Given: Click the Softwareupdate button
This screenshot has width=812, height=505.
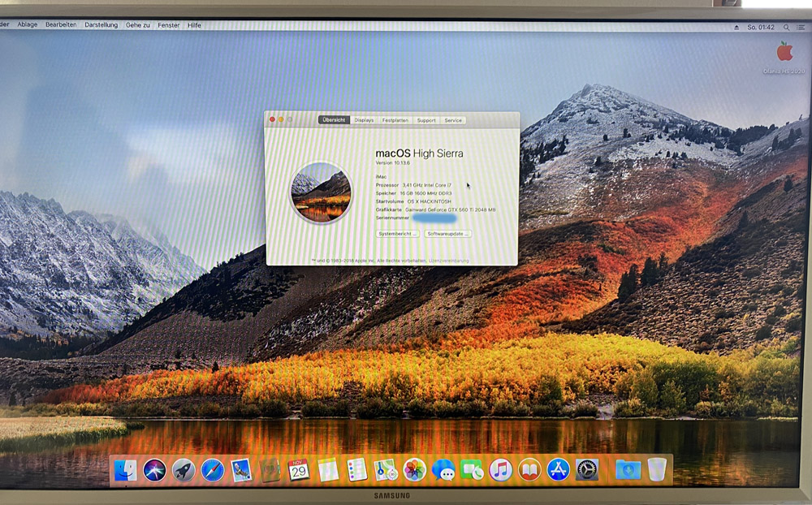Looking at the screenshot, I should tap(447, 234).
